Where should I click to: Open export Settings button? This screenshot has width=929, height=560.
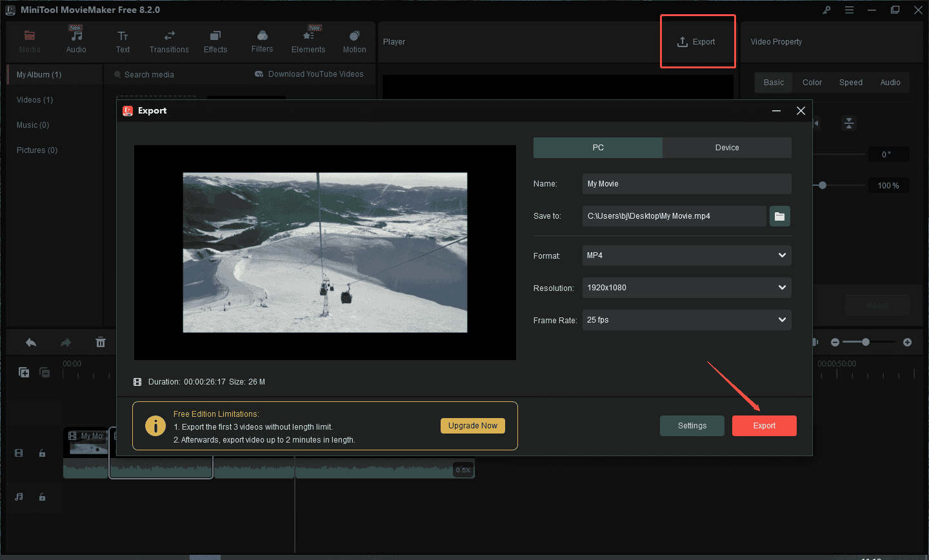click(x=692, y=426)
